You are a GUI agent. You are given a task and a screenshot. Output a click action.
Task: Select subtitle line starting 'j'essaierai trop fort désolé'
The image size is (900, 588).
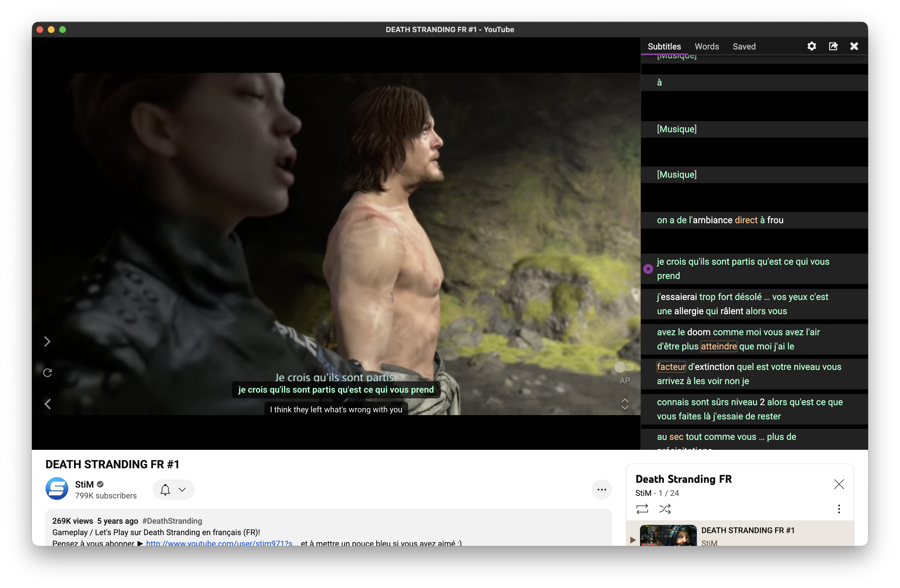tap(754, 304)
